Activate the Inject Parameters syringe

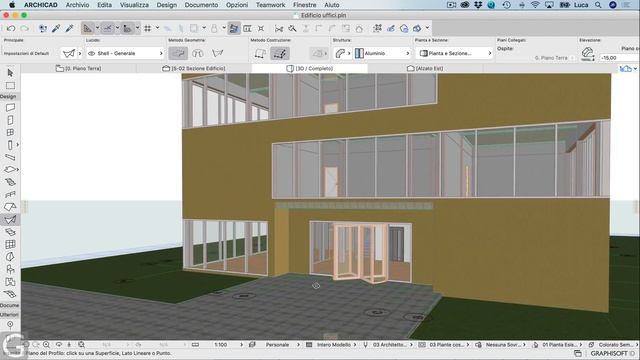click(69, 28)
